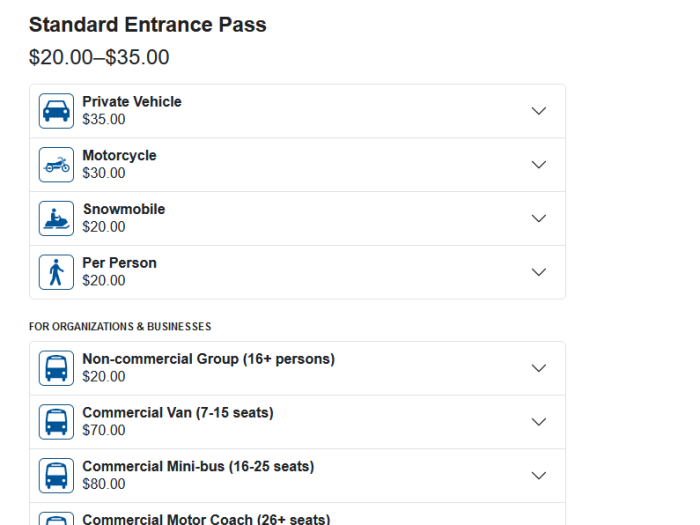
Task: Expand the Motorcycle row chevron
Action: click(539, 165)
